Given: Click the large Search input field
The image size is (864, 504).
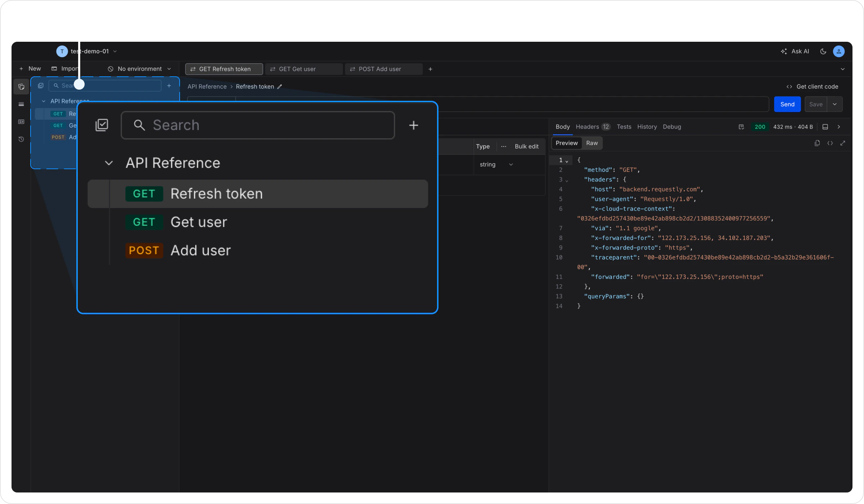Looking at the screenshot, I should [x=258, y=125].
